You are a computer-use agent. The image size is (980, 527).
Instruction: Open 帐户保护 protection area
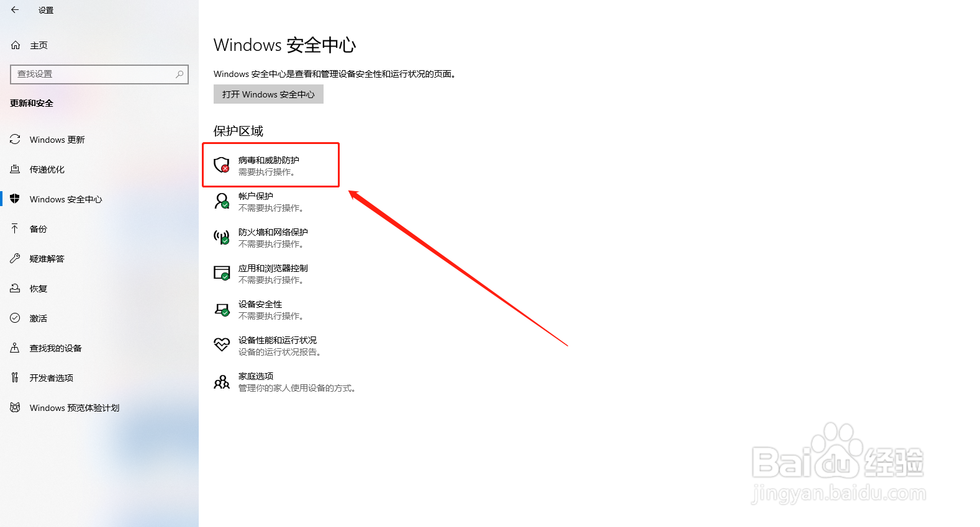pos(256,196)
